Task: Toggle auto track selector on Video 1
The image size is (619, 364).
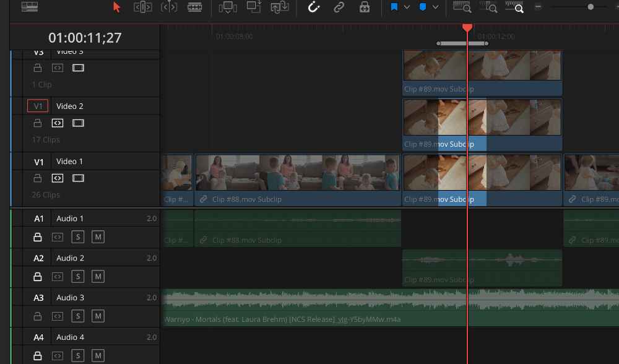Action: point(58,178)
